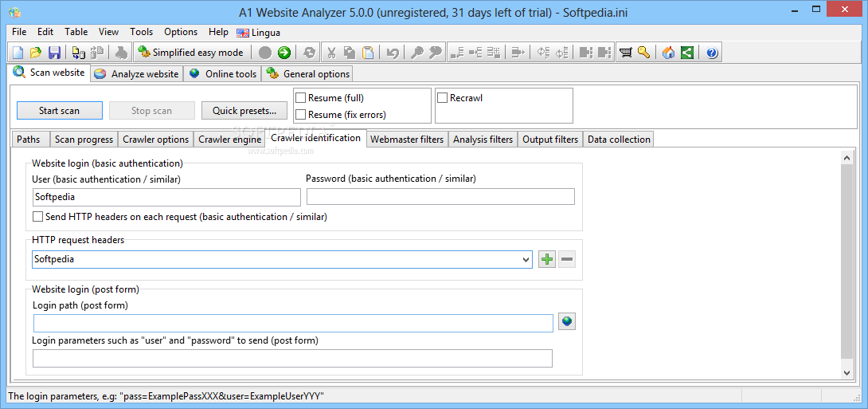Click the Password basic authentication field
The width and height of the screenshot is (868, 409).
tap(440, 197)
